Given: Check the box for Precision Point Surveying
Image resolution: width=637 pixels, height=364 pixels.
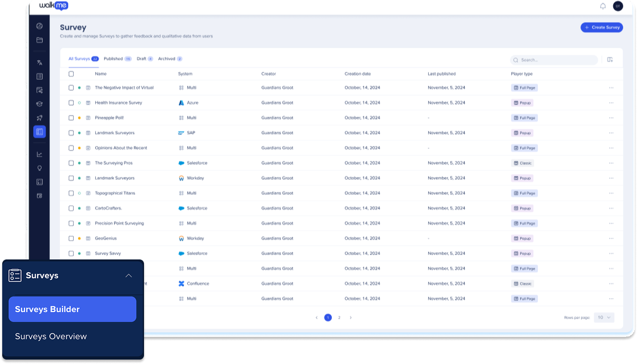Looking at the screenshot, I should 71,223.
